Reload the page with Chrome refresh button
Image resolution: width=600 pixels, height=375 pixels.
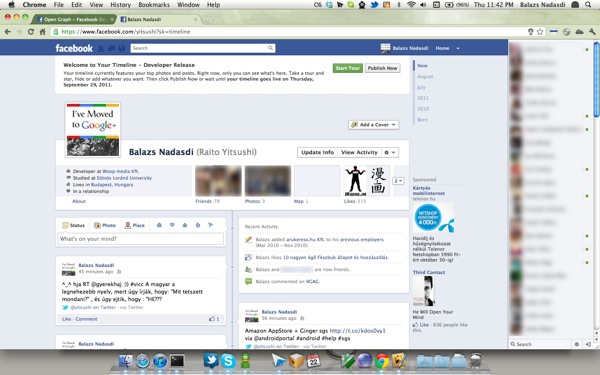click(x=31, y=32)
